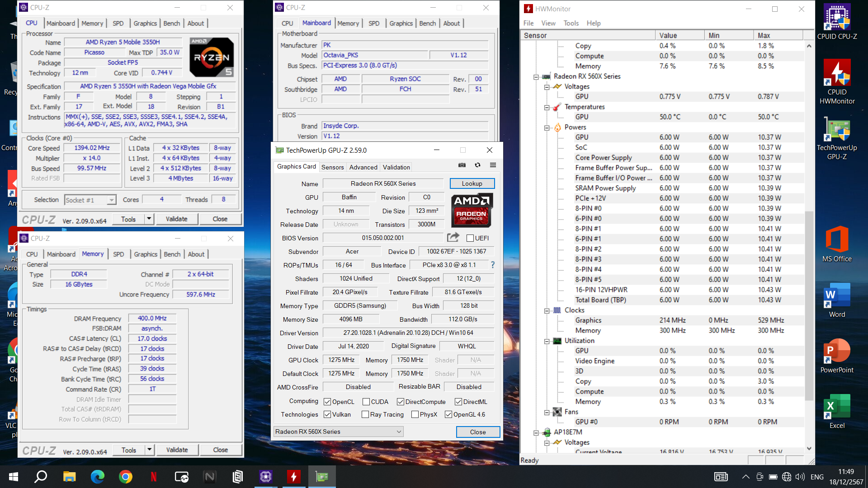This screenshot has width=868, height=488.
Task: Select the SPD tab in CPU-Z Mainboard window
Action: [374, 23]
